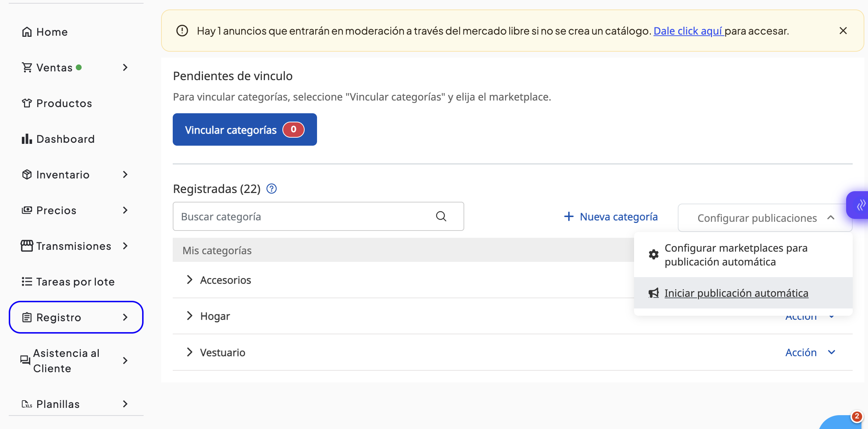The image size is (868, 429).
Task: Expand the Accesorios category row
Action: [x=189, y=280]
